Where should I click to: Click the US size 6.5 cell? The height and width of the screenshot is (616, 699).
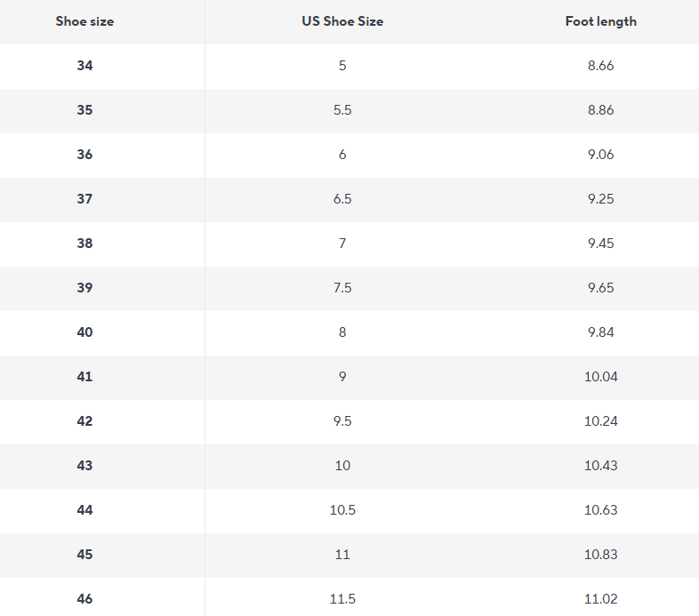coord(342,199)
